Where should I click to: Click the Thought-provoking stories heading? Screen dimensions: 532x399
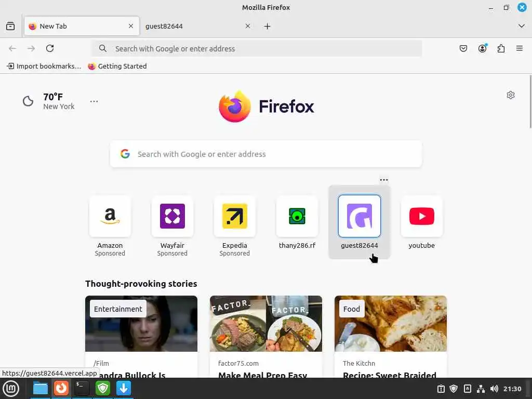pyautogui.click(x=141, y=284)
